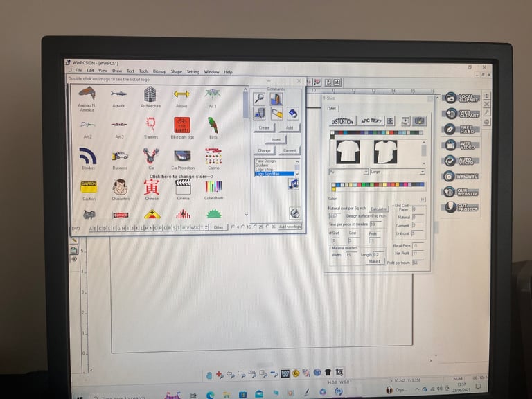
Task: Select the 16 logos per page radio
Action: pos(243,227)
